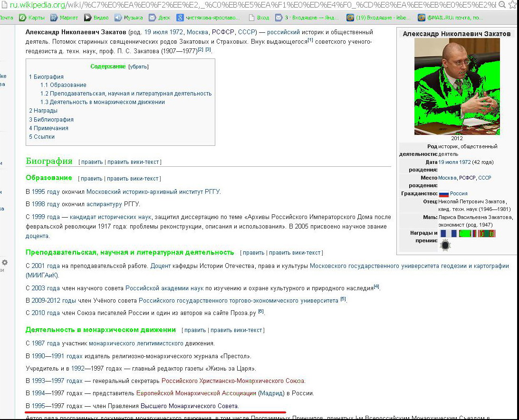Open the Россия link in the infobox
This screenshot has width=519, height=420.
(459, 194)
